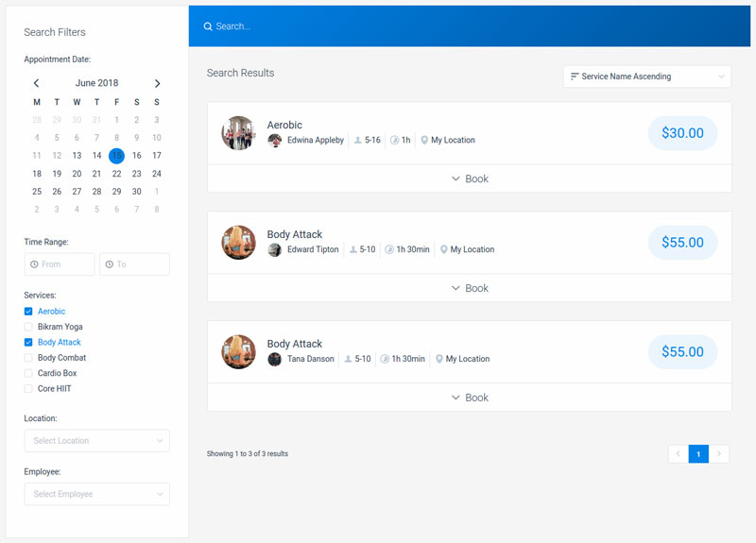
Task: Select June 19 in calendar
Action: [x=57, y=174]
